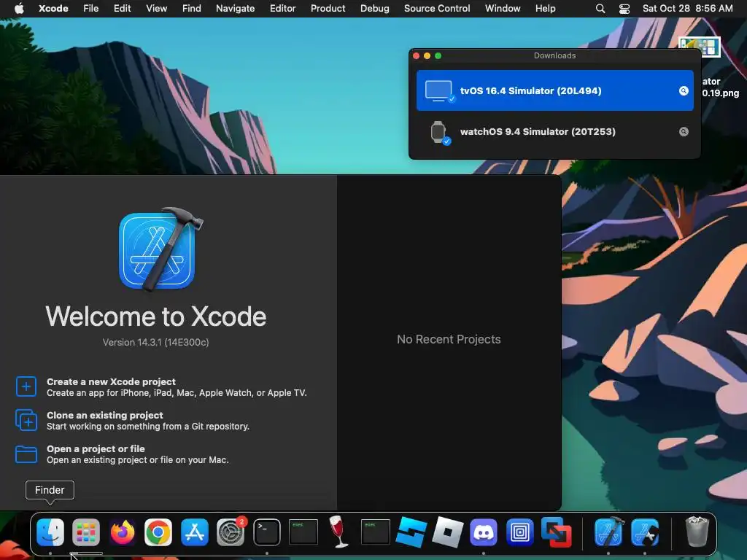The width and height of the screenshot is (747, 560).
Task: Open the Navigate menu
Action: (236, 9)
